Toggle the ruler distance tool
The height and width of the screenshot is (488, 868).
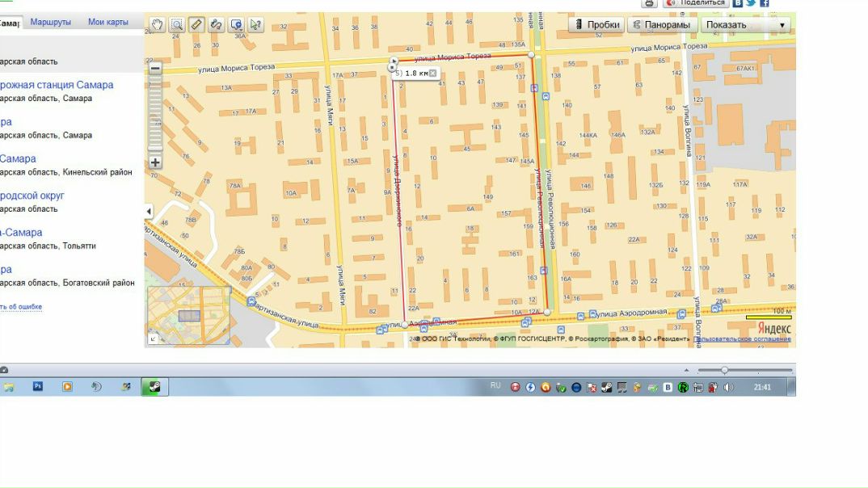(x=196, y=24)
